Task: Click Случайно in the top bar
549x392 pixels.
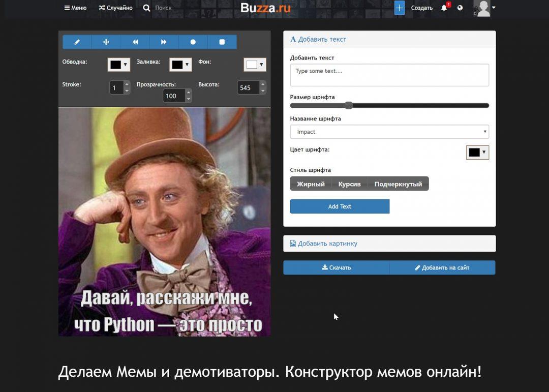Action: 115,8
